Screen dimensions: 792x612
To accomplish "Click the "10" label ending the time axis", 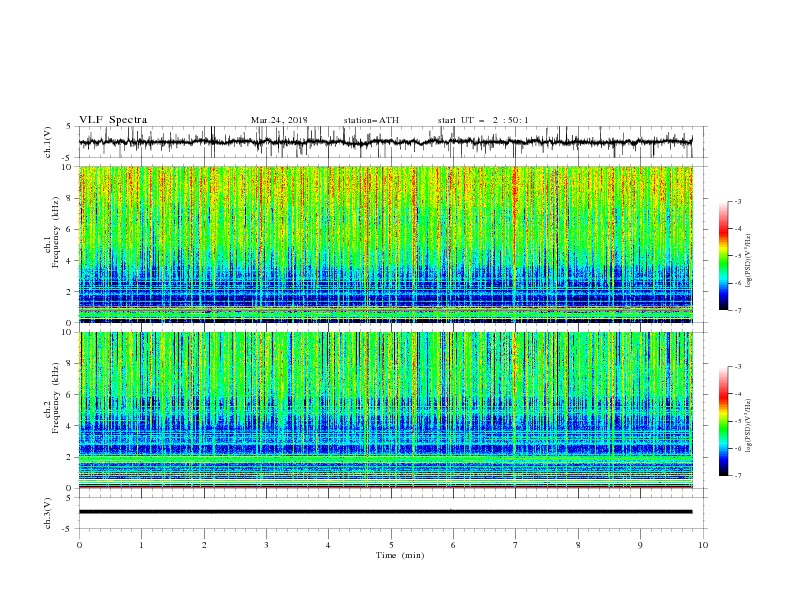I will [x=703, y=545].
